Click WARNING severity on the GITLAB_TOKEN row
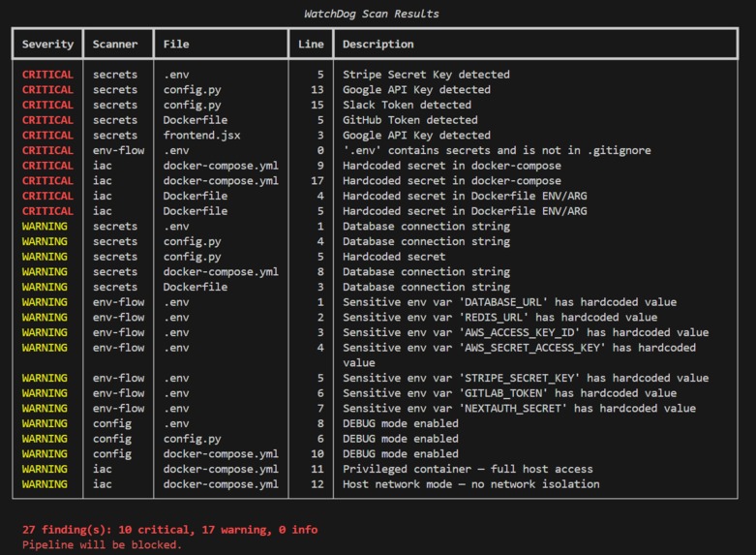 [x=45, y=393]
